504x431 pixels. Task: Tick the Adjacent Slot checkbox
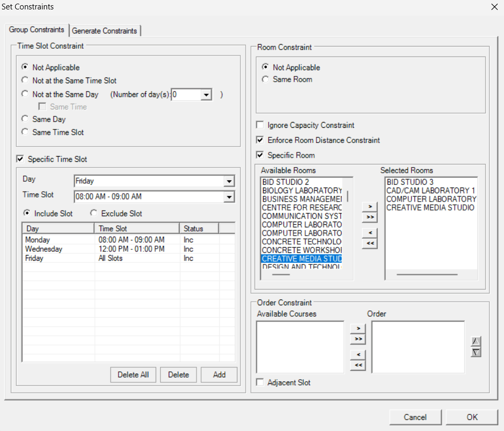pyautogui.click(x=260, y=382)
